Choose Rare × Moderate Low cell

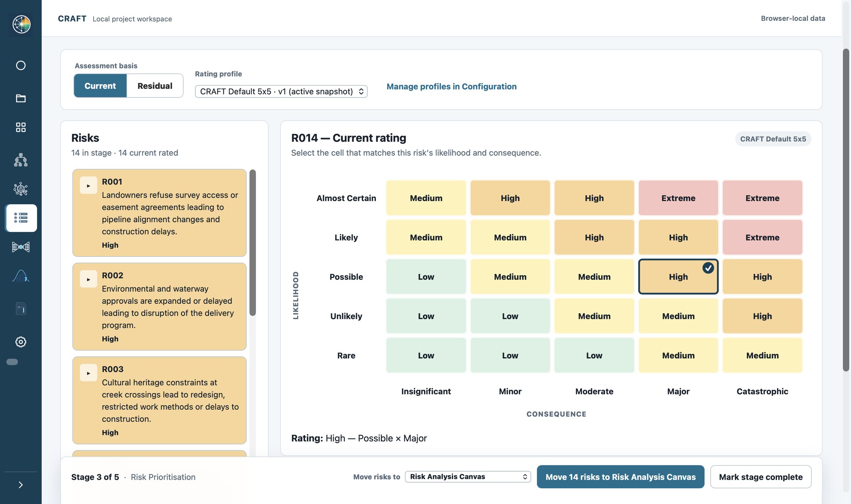pos(594,355)
